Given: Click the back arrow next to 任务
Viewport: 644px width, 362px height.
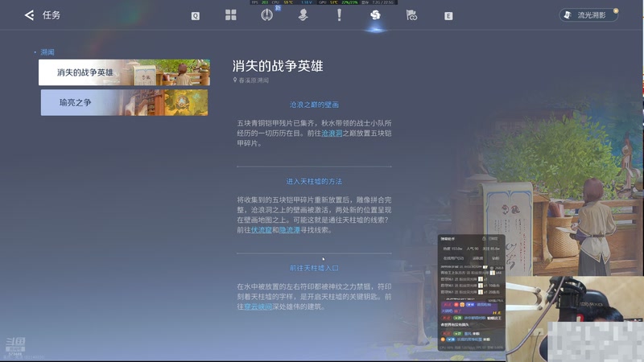Looking at the screenshot, I should 29,15.
